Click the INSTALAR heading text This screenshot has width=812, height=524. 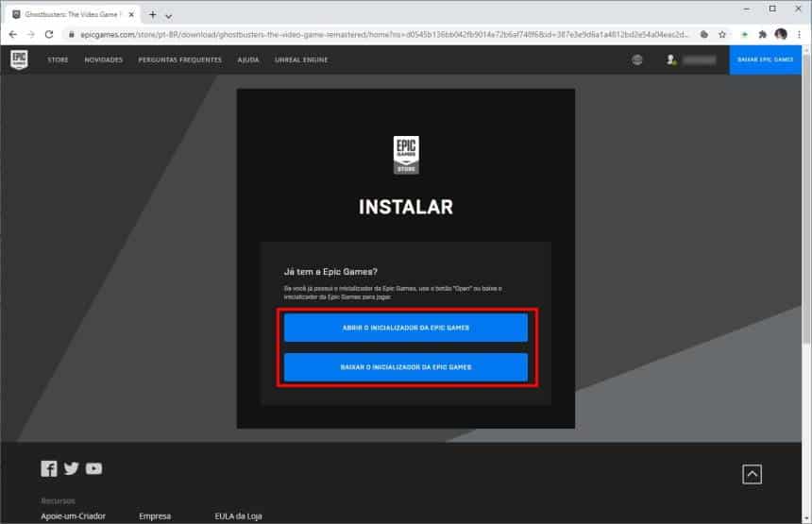[406, 207]
